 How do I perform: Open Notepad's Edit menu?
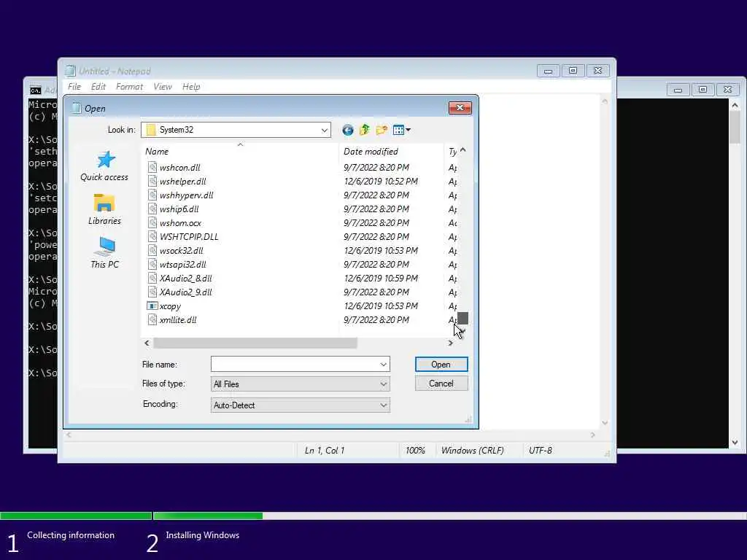tap(98, 87)
